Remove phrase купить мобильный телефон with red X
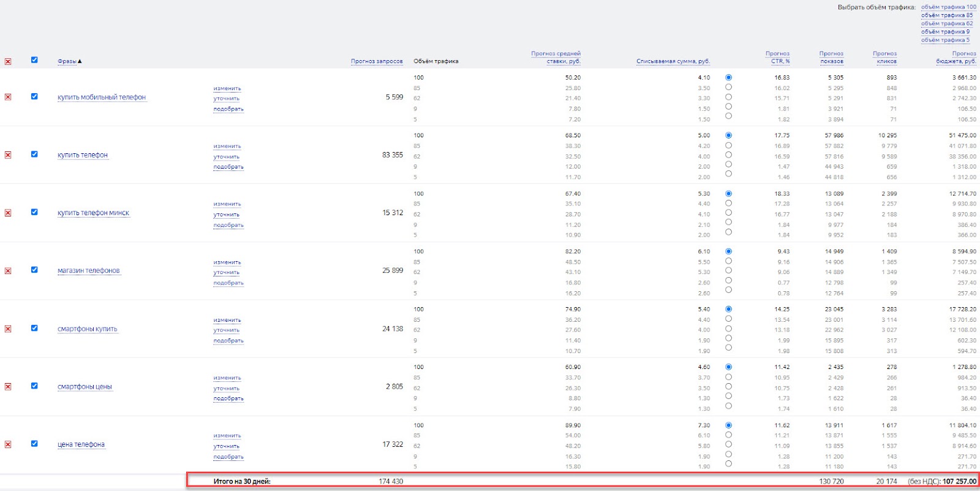 pyautogui.click(x=8, y=97)
